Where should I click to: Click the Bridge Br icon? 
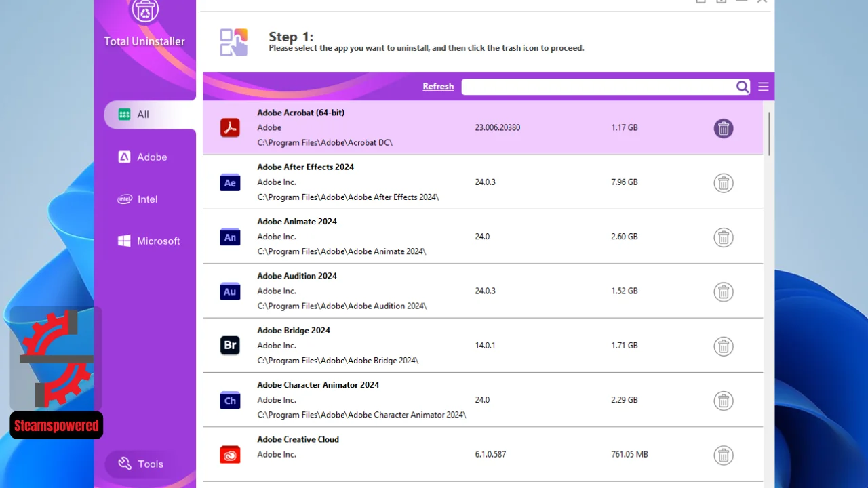click(230, 346)
